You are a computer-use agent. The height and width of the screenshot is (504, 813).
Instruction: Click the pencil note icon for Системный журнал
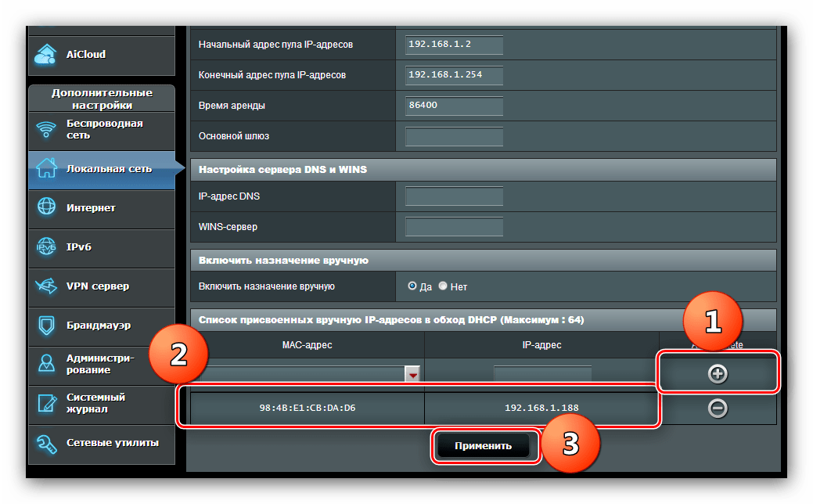click(47, 403)
